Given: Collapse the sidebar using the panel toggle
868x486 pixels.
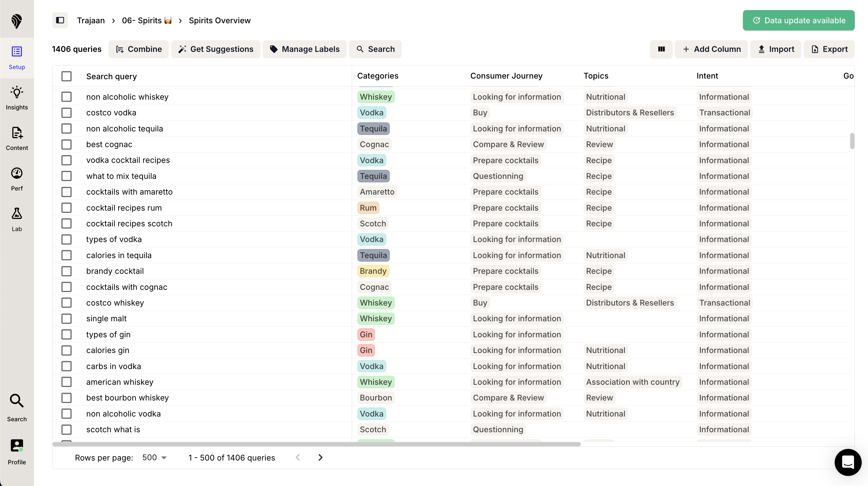Looking at the screenshot, I should point(60,20).
